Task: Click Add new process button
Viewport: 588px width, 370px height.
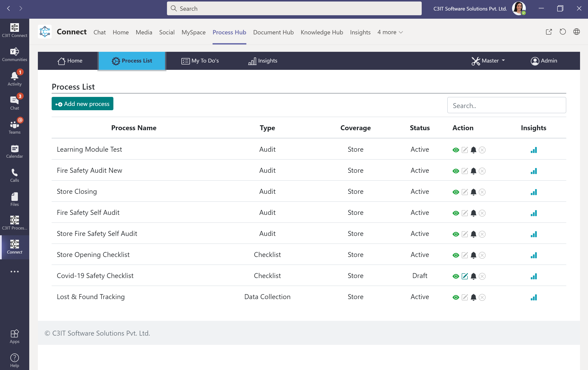Action: click(x=82, y=104)
